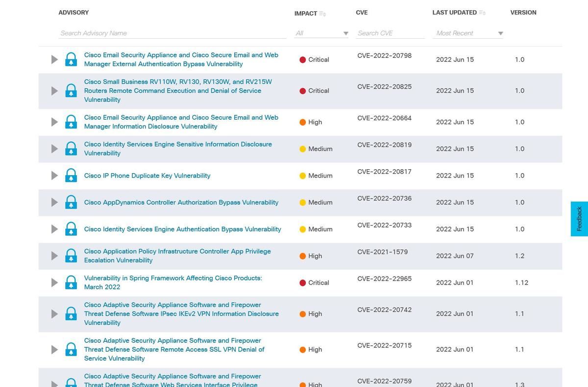Click the Medium label for CVE-2022-20733
The image size is (588, 387).
click(320, 229)
